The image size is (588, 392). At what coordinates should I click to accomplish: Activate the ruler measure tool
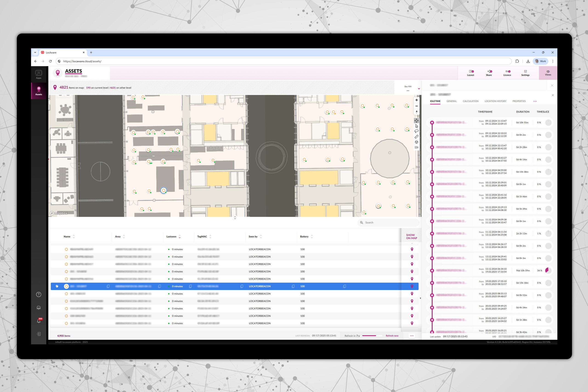[x=416, y=137]
